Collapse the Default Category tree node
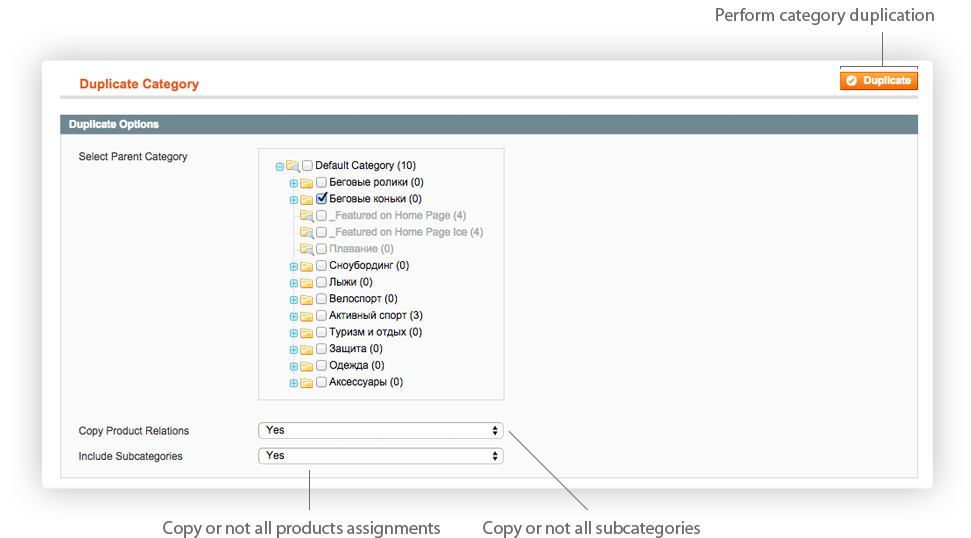971x538 pixels. (x=280, y=166)
